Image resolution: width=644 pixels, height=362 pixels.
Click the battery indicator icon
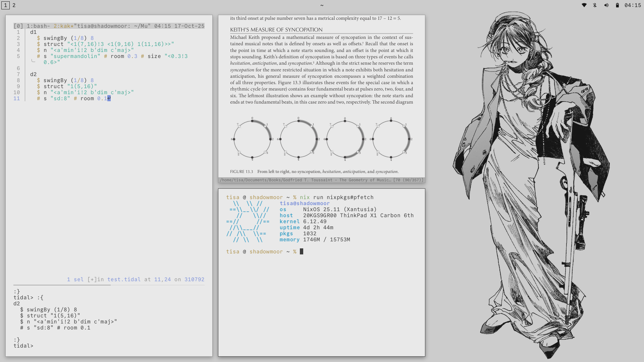617,5
